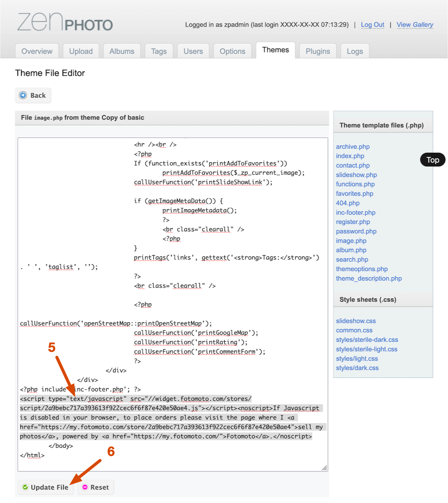448x503 pixels.
Task: Click the printCommentForm code line
Action: [x=200, y=352]
